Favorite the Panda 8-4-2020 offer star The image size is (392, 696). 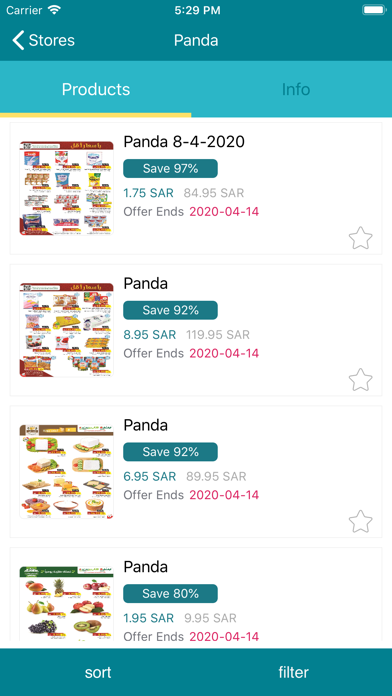(360, 238)
